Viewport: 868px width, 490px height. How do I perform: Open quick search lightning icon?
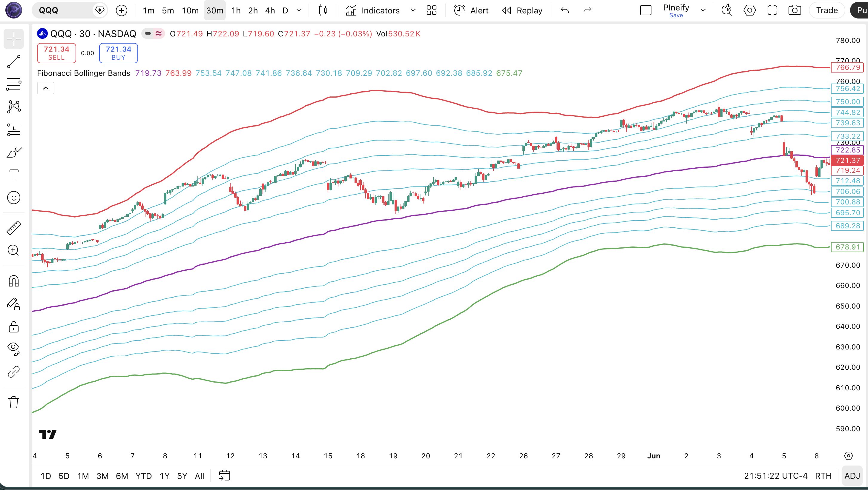(x=727, y=10)
